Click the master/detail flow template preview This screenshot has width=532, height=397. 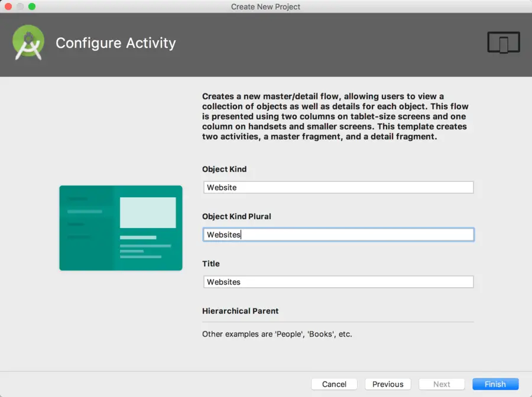tap(121, 228)
